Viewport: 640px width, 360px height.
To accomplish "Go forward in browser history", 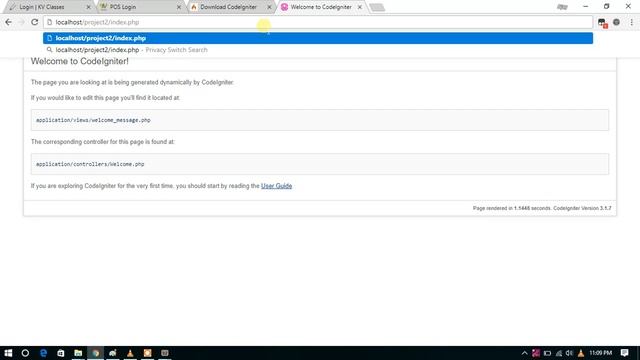I will tap(22, 22).
